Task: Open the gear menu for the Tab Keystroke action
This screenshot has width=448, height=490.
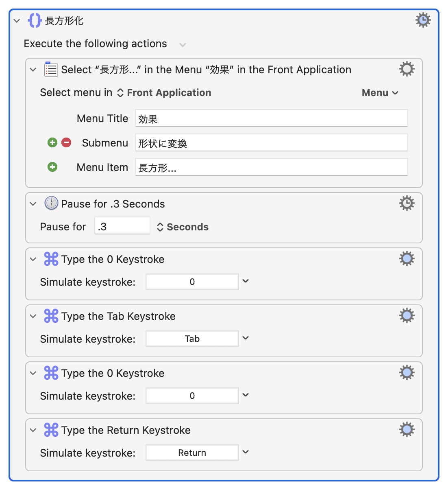Action: pos(407,315)
